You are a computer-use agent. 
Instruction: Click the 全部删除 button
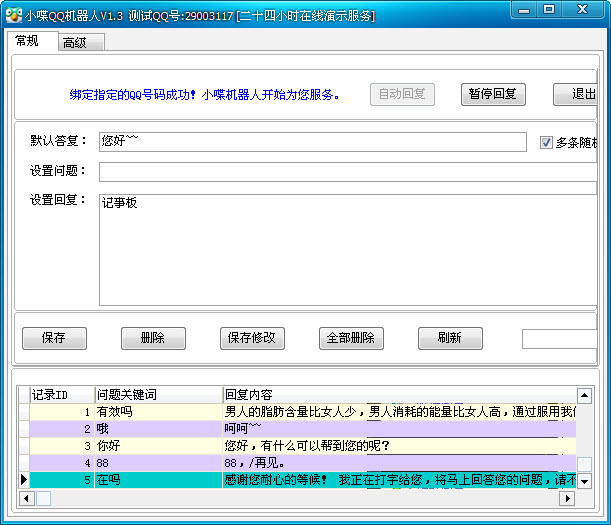point(351,338)
